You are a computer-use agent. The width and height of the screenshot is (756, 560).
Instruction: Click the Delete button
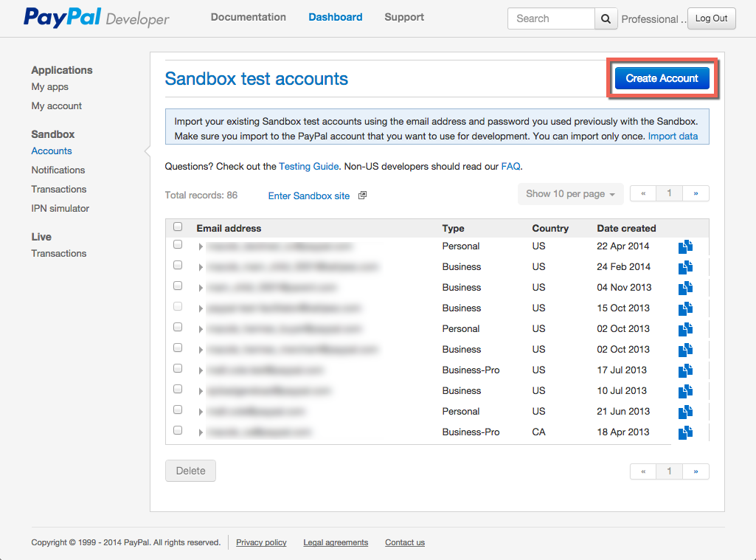tap(190, 471)
